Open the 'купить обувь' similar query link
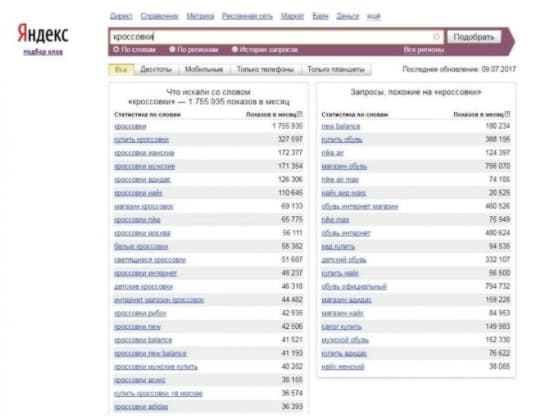The width and height of the screenshot is (545, 417). pyautogui.click(x=342, y=140)
